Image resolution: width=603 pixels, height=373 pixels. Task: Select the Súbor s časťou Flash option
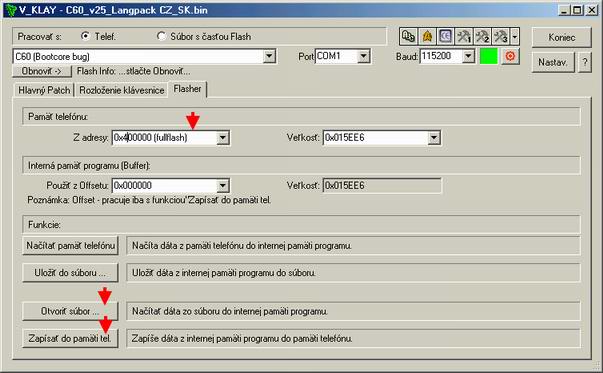tap(162, 36)
